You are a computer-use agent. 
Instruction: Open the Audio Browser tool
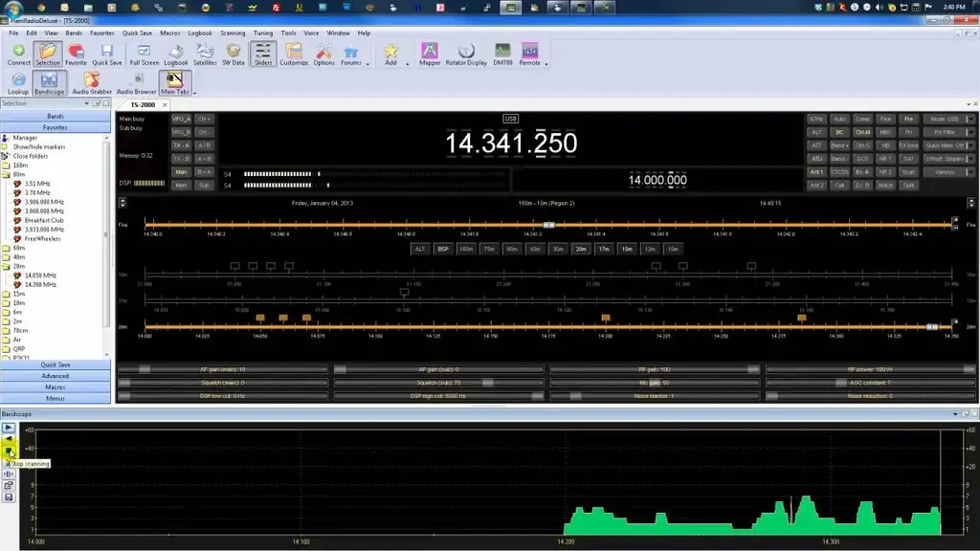(x=136, y=83)
